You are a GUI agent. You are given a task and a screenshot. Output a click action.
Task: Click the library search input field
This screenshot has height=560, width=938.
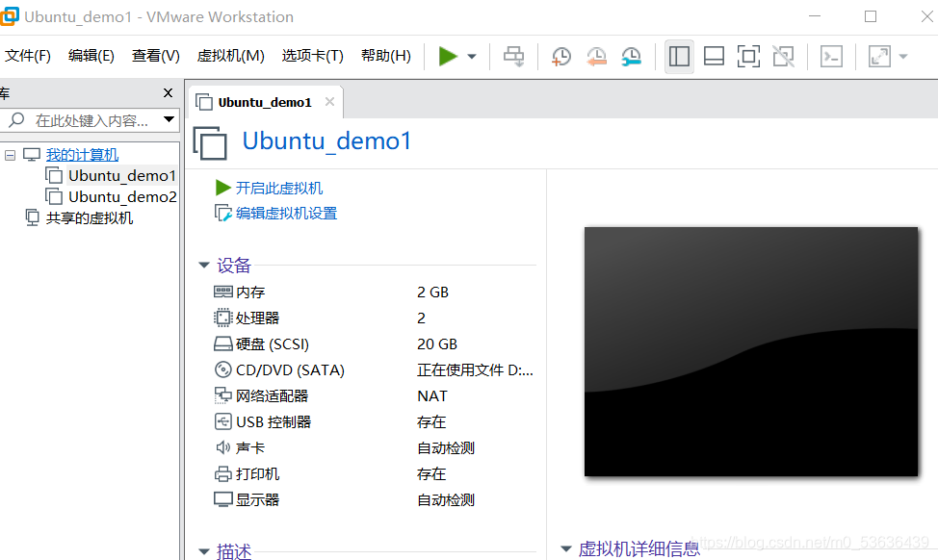click(87, 119)
